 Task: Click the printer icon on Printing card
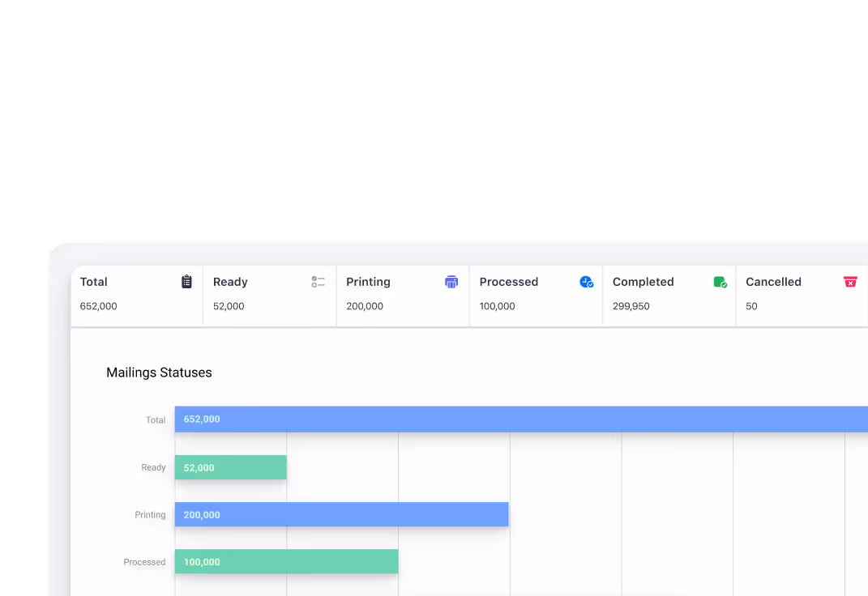(451, 282)
